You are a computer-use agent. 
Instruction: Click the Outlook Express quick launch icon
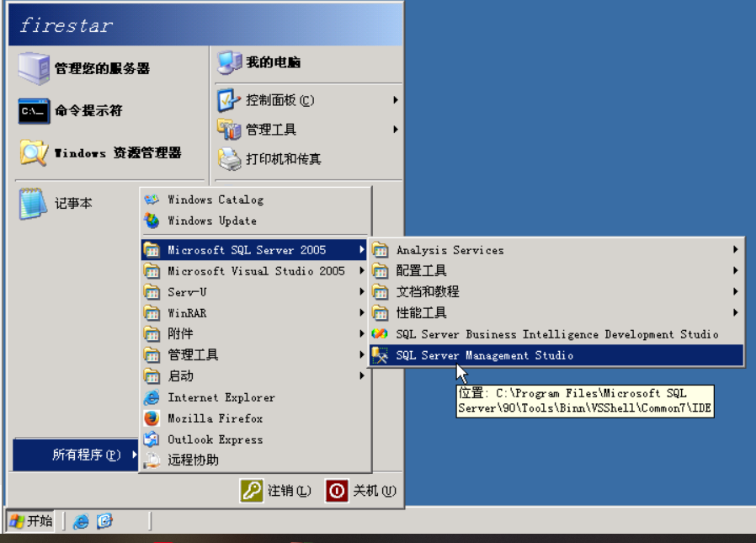tap(104, 521)
